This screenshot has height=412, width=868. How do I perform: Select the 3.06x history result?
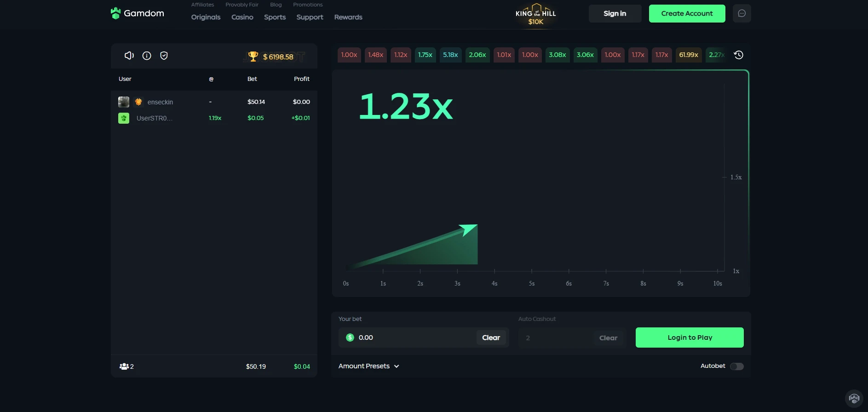tap(585, 55)
